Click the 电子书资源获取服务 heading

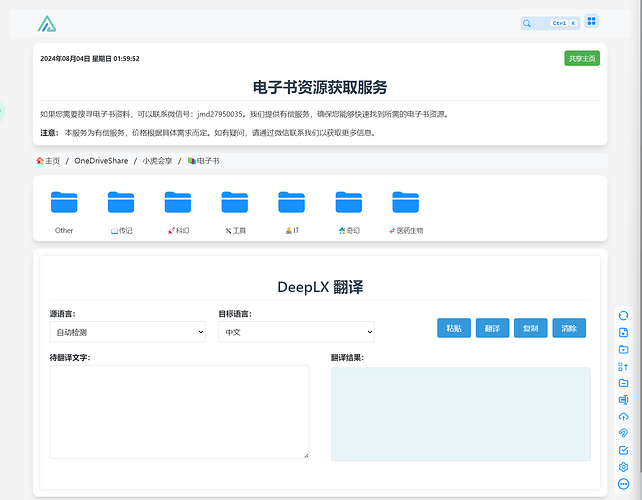[320, 87]
